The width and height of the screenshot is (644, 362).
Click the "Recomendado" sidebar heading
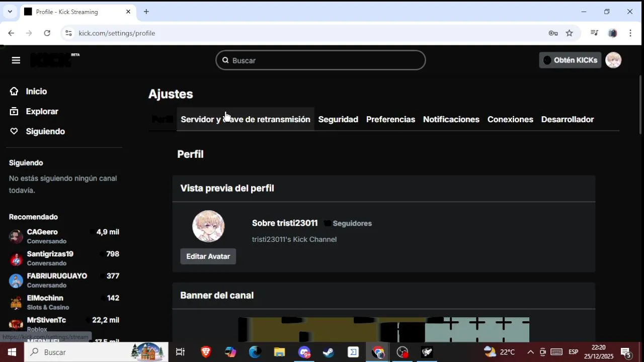coord(33,217)
